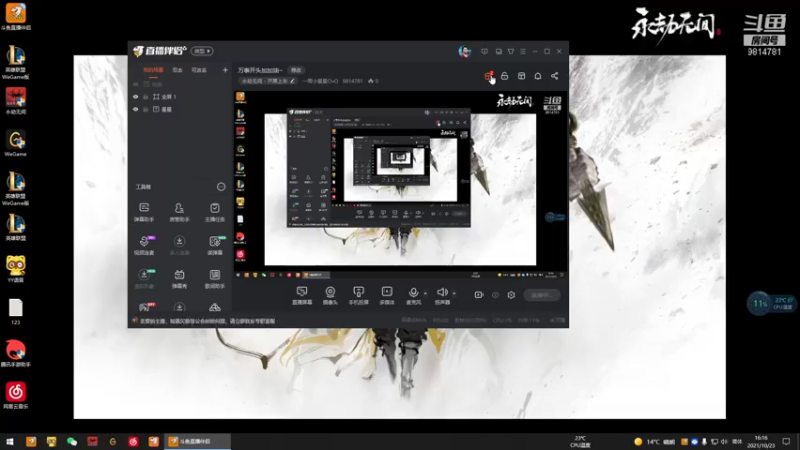The width and height of the screenshot is (800, 450).
Task: Open the 弹幕秀 danmaku show tool
Action: point(179,279)
